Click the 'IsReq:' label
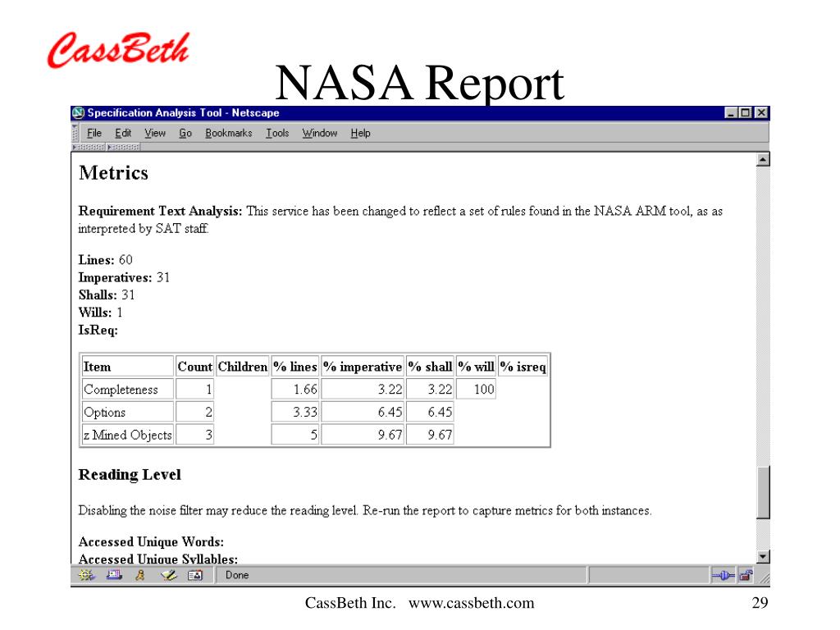This screenshot has width=840, height=630. click(x=98, y=330)
